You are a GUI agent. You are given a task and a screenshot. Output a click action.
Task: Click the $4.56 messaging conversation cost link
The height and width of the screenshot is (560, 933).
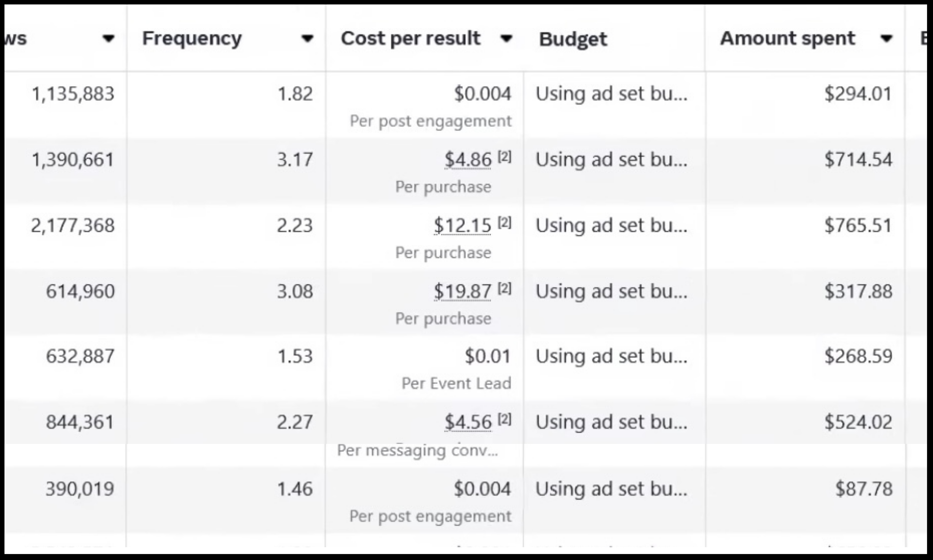468,422
